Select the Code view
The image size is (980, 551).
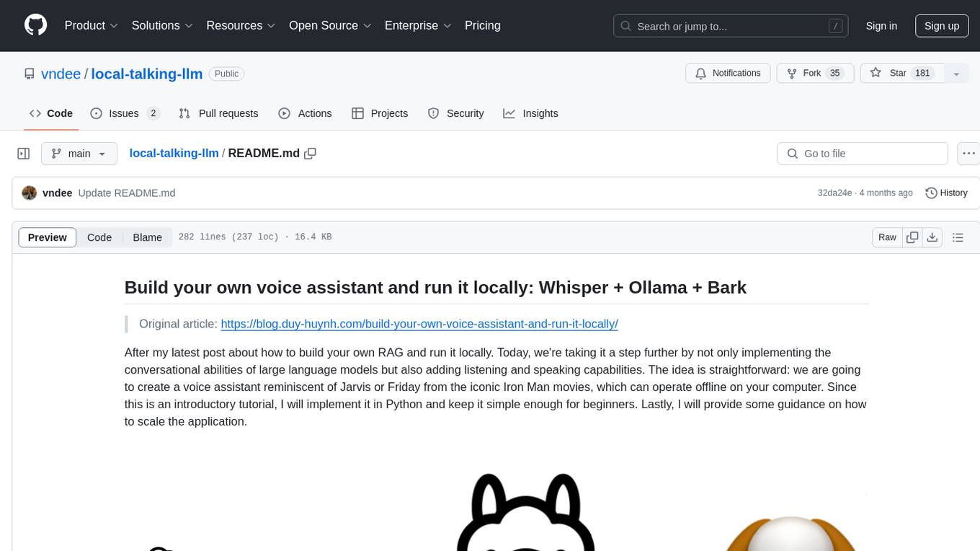(99, 237)
